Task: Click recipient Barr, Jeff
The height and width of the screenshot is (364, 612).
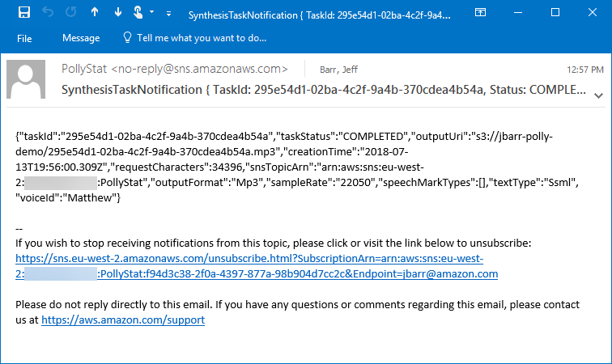Action: tap(338, 70)
